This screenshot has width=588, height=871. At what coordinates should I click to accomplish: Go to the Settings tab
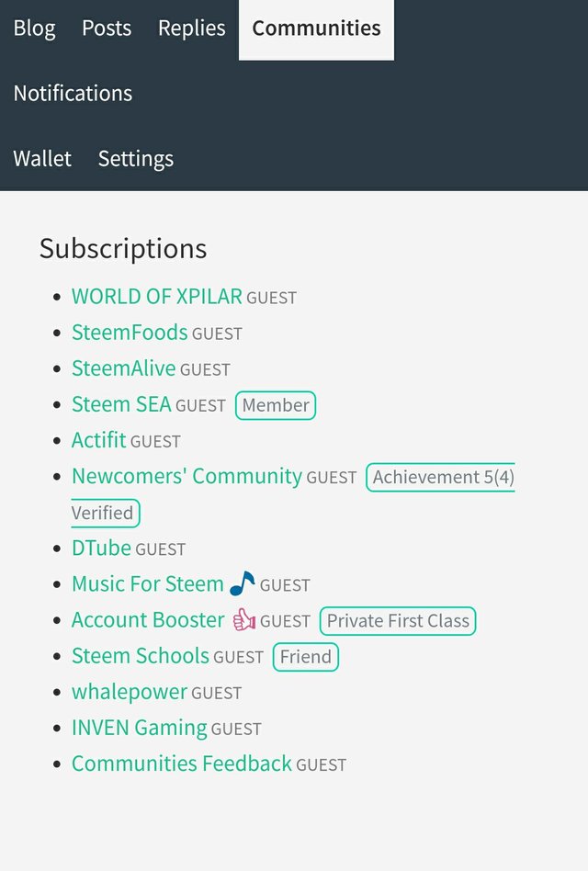(x=136, y=159)
